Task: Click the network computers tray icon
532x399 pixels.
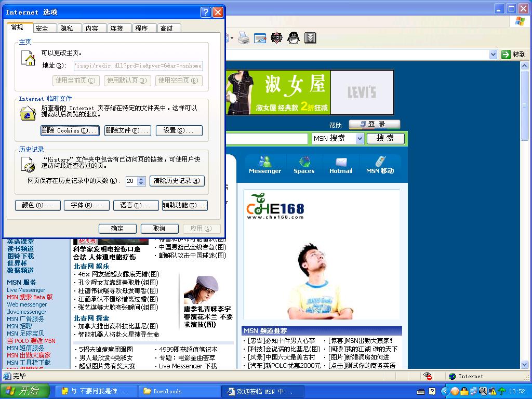Action: click(473, 392)
